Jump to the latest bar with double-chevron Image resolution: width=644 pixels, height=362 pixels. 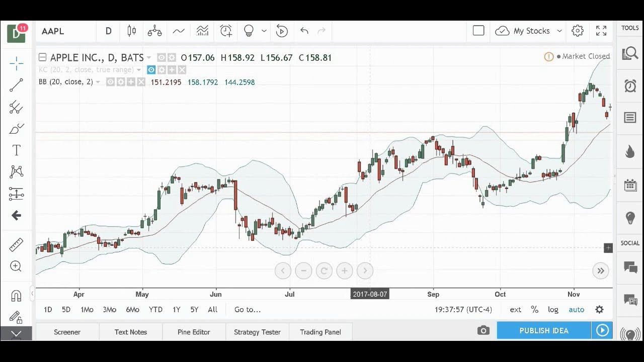pyautogui.click(x=601, y=271)
